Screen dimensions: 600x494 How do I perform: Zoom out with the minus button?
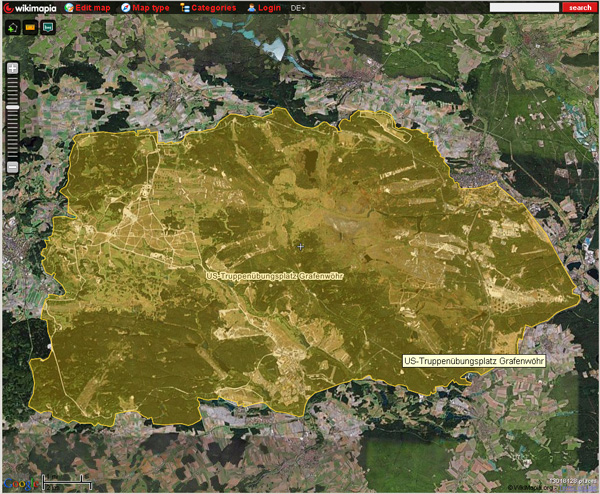click(x=13, y=167)
